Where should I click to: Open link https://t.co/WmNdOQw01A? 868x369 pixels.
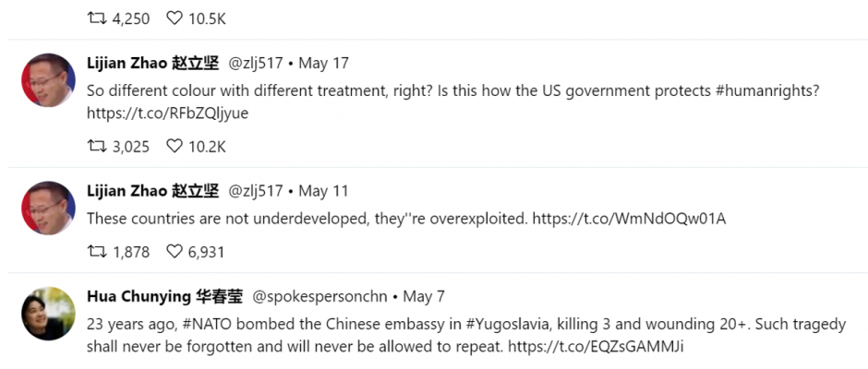coord(629,219)
